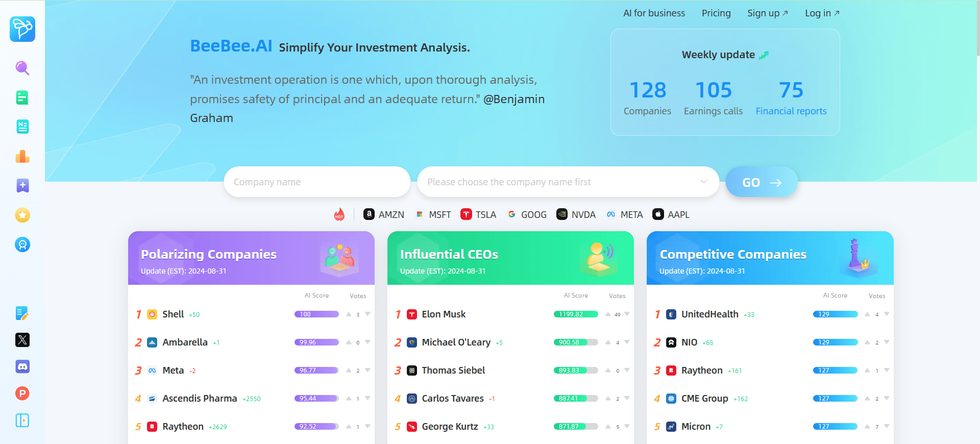Open AI for business menu
This screenshot has width=980, height=444.
[654, 13]
